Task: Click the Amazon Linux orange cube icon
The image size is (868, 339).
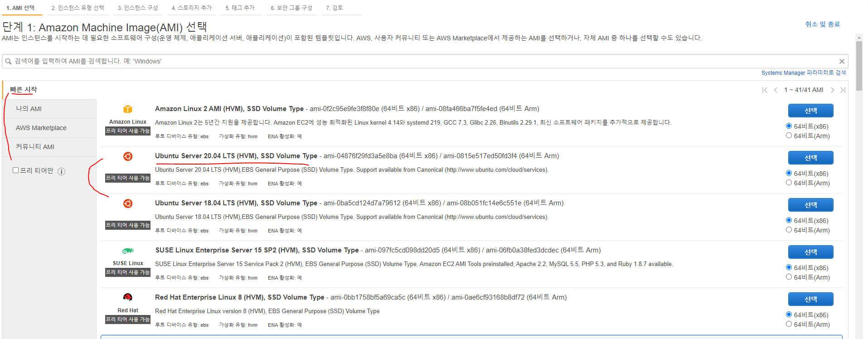Action: (128, 109)
